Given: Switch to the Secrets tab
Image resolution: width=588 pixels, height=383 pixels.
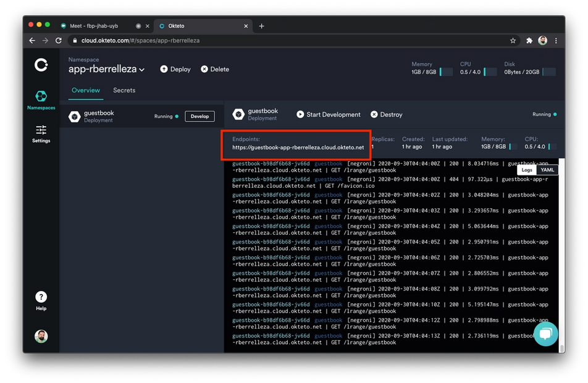Looking at the screenshot, I should tap(124, 90).
